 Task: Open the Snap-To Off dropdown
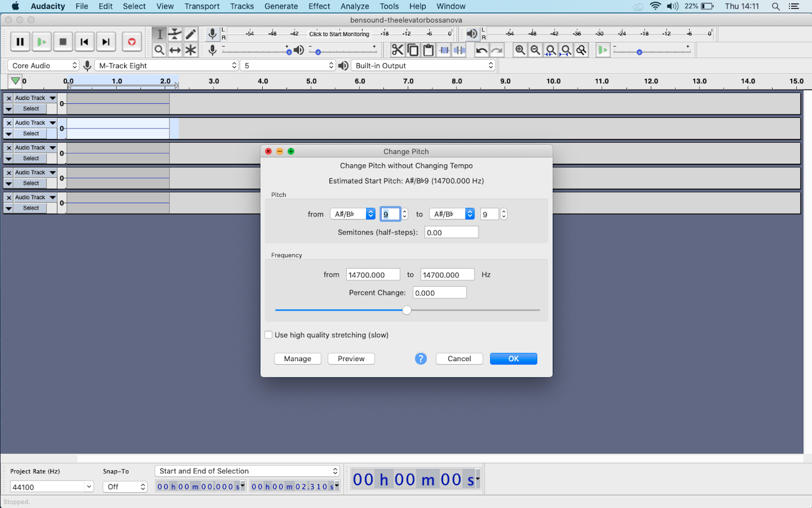pyautogui.click(x=125, y=487)
